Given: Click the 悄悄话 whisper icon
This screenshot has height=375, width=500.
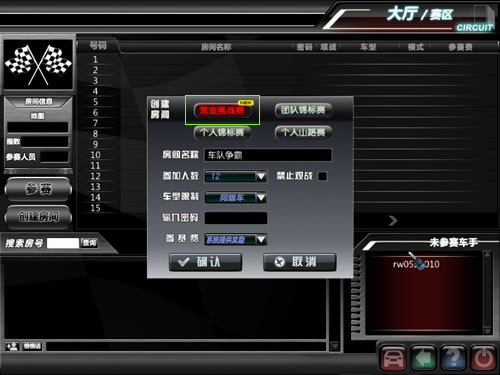Looking at the screenshot, I should tap(32, 346).
